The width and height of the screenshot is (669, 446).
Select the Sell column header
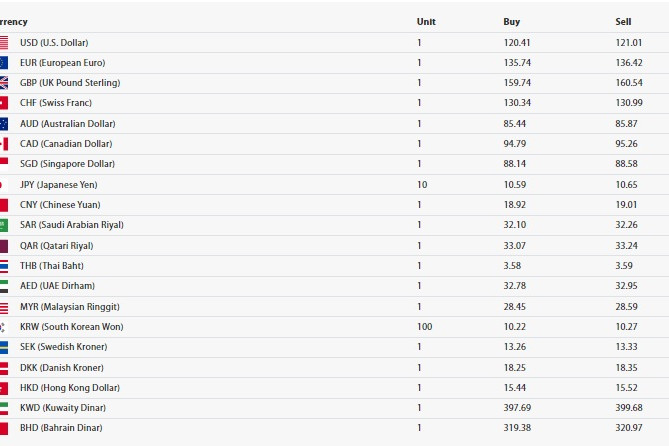pos(623,22)
